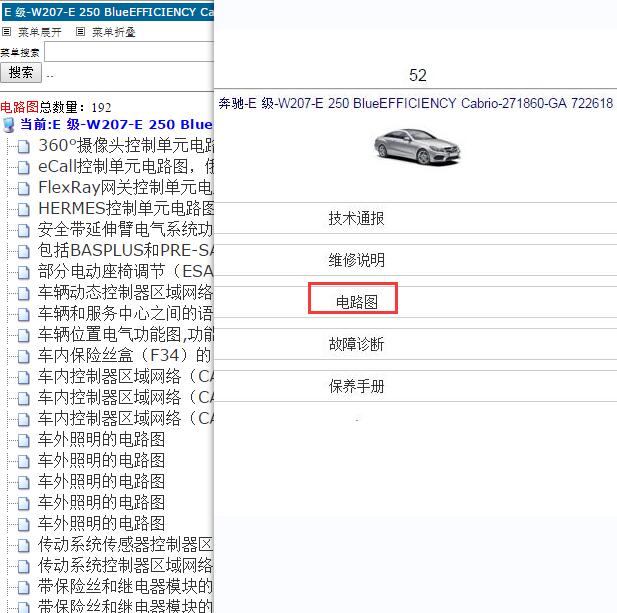Click document icon of 车辆动态控制器 entry

coord(24,294)
